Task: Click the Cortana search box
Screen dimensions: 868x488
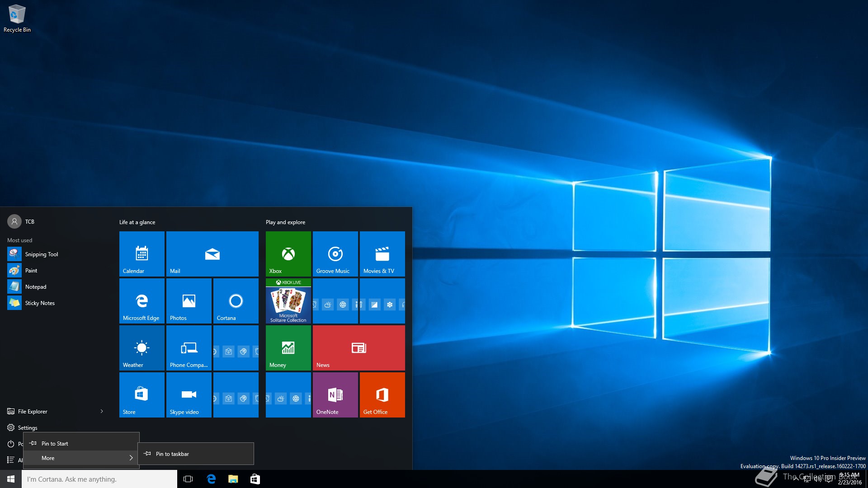Action: [99, 479]
